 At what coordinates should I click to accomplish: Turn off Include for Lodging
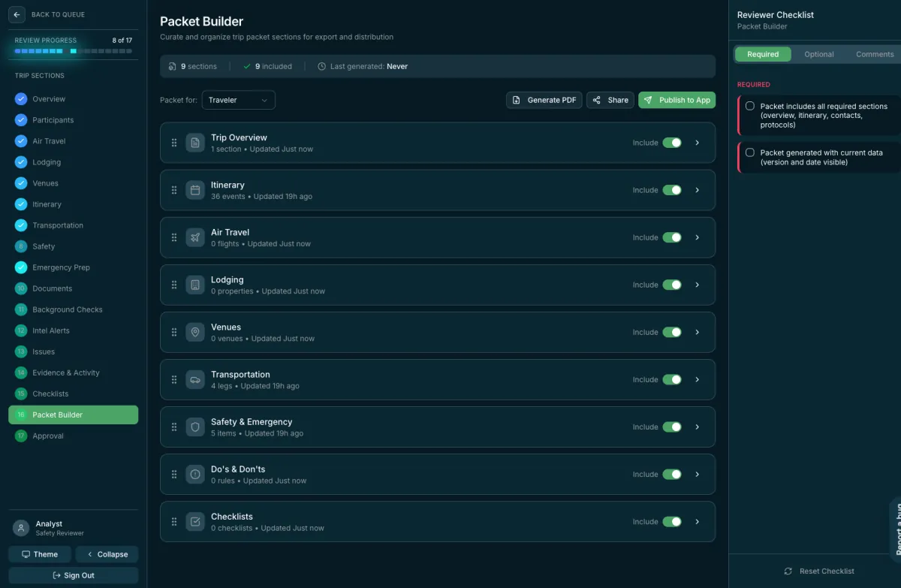672,285
